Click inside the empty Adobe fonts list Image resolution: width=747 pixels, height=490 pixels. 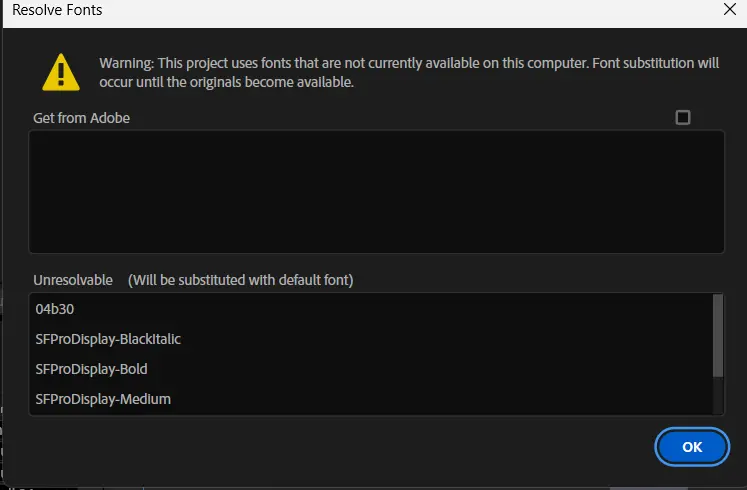375,191
